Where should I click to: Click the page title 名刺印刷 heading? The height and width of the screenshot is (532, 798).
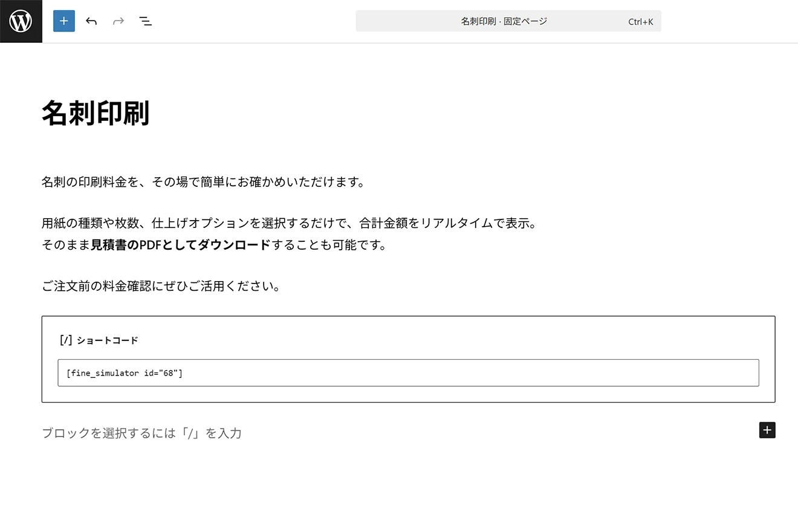point(96,113)
